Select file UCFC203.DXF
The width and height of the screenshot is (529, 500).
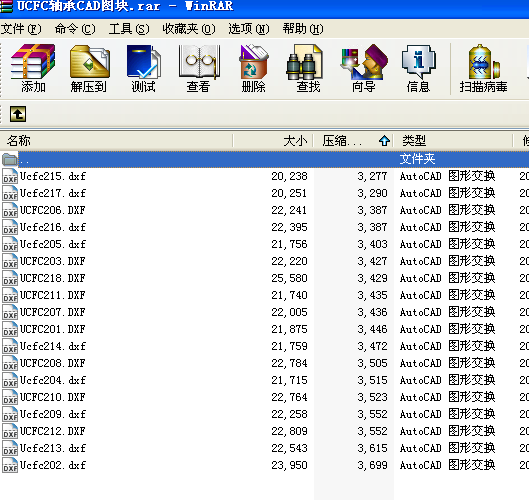click(x=53, y=261)
